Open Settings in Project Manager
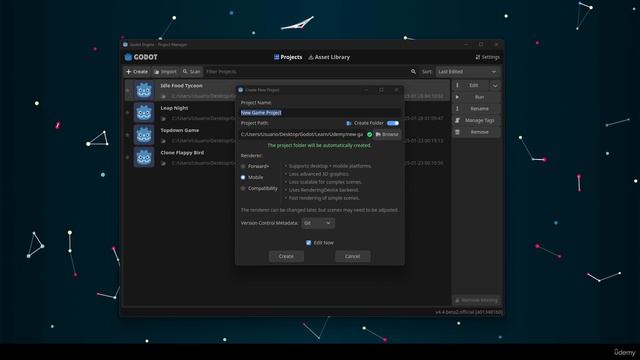This screenshot has height=360, width=640. 487,57
